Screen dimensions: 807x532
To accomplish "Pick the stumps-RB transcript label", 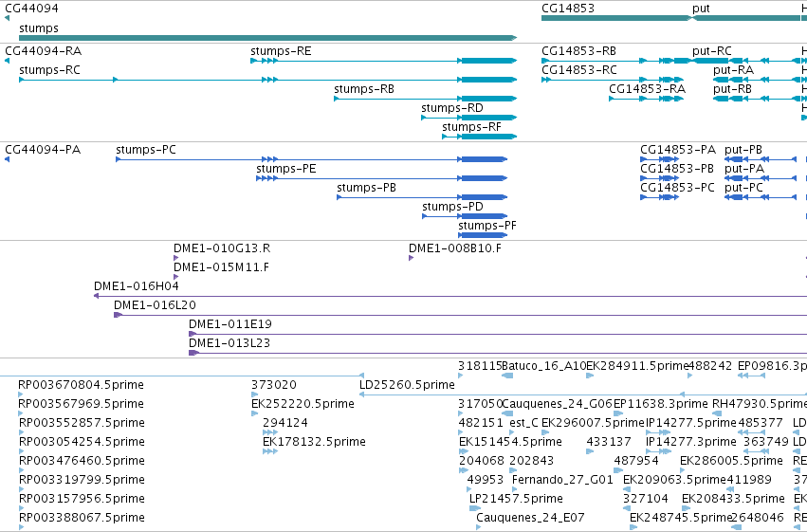I will 364,89.
